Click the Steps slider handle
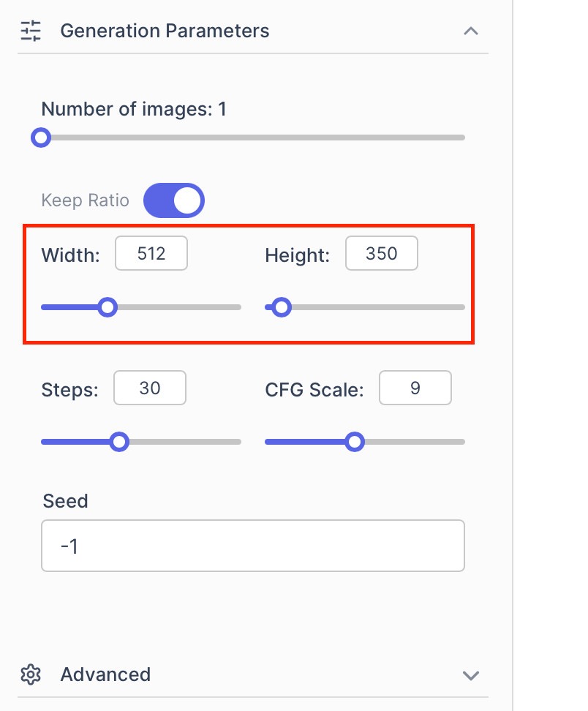The image size is (588, 711). click(119, 442)
